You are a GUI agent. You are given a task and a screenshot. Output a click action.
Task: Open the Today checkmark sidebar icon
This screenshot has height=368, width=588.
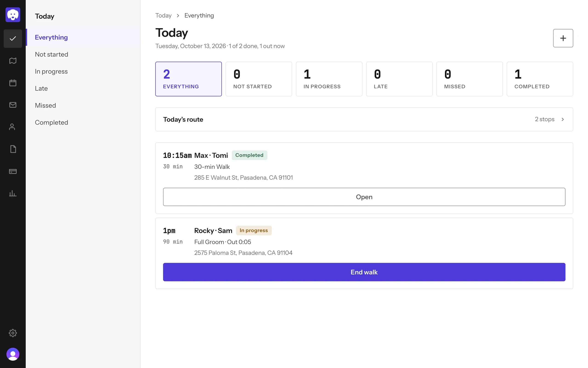13,38
